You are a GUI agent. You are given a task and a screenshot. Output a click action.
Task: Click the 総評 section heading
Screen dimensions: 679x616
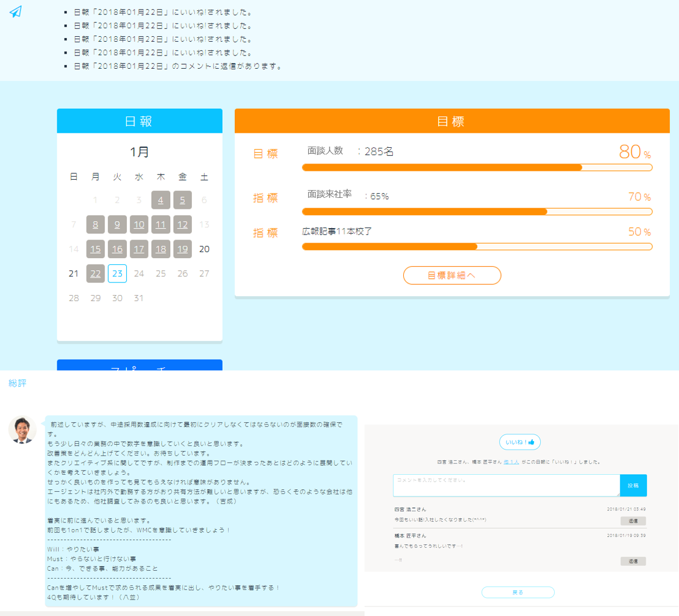tap(18, 383)
